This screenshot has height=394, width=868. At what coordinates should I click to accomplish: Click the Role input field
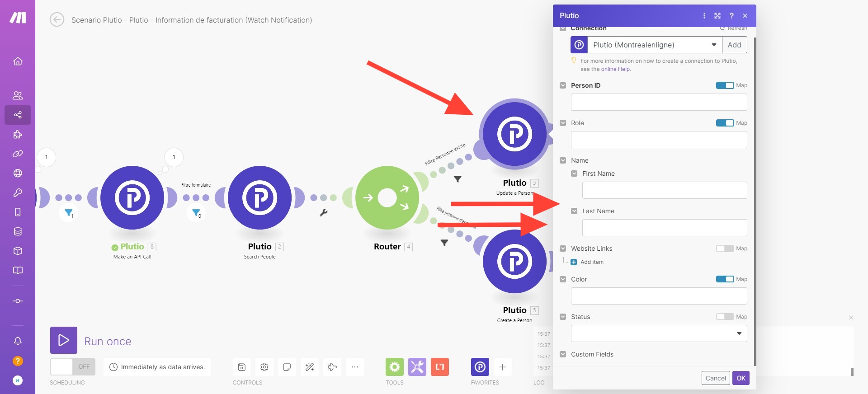659,140
